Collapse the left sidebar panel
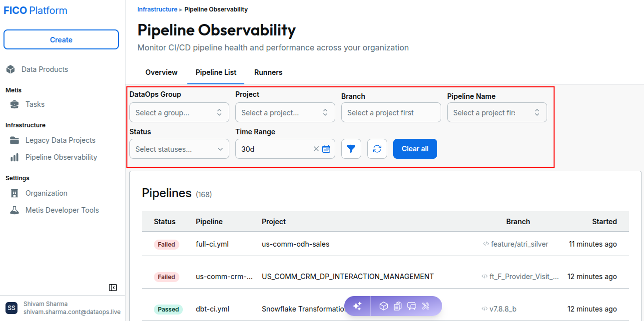The height and width of the screenshot is (321, 644). coord(113,288)
